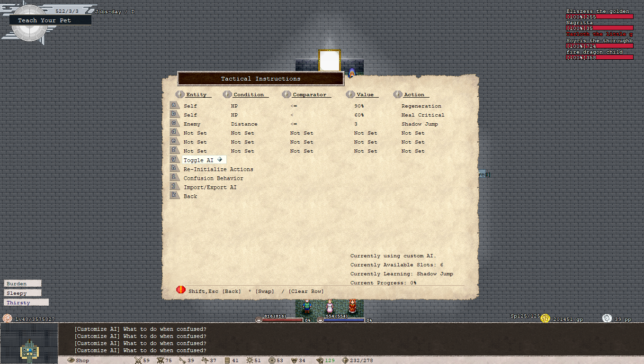Screen dimensions: 644x364
Task: Click the Thirsty status indicator
Action: pos(26,302)
